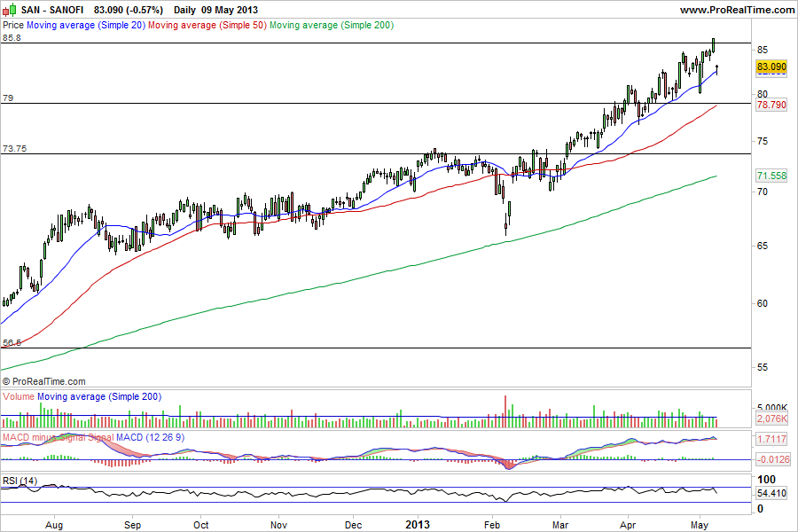Click the Mar label on time axis
Viewport: 798px width, 532px height.
560,525
